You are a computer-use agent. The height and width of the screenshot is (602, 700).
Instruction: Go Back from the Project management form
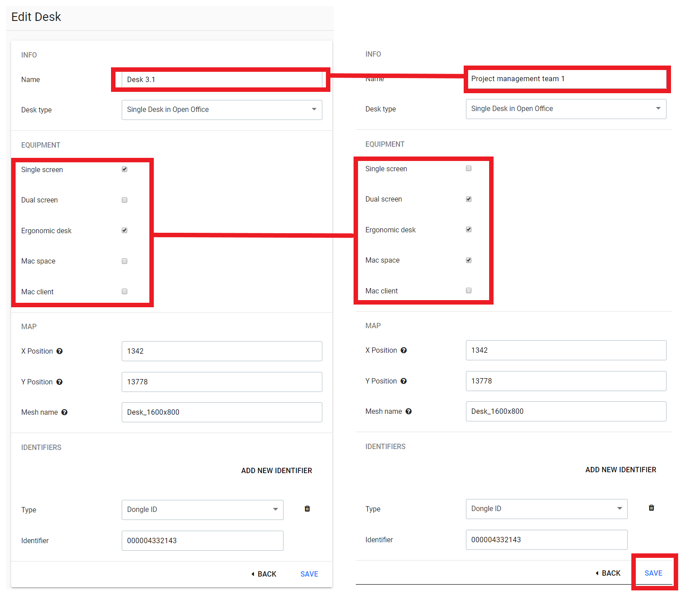point(608,573)
